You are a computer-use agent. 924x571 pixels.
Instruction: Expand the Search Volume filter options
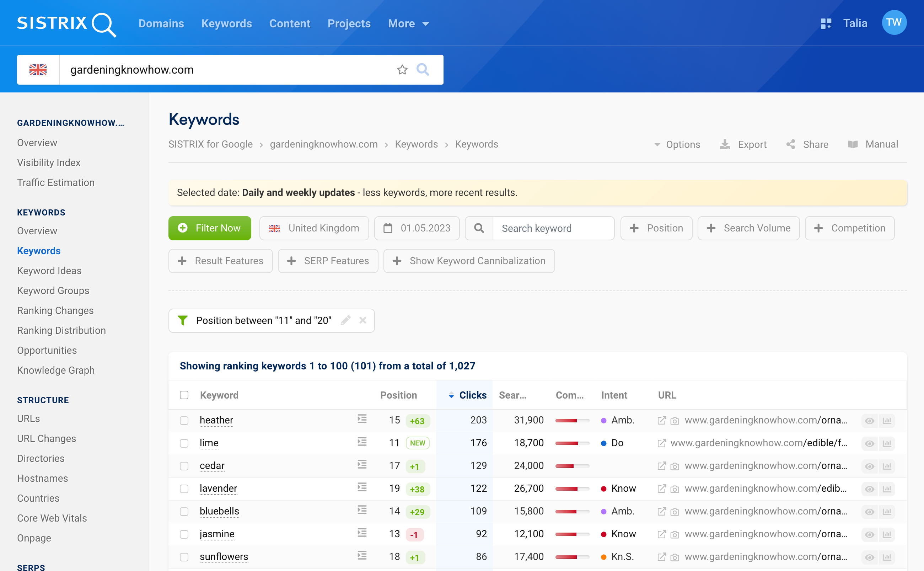(749, 228)
